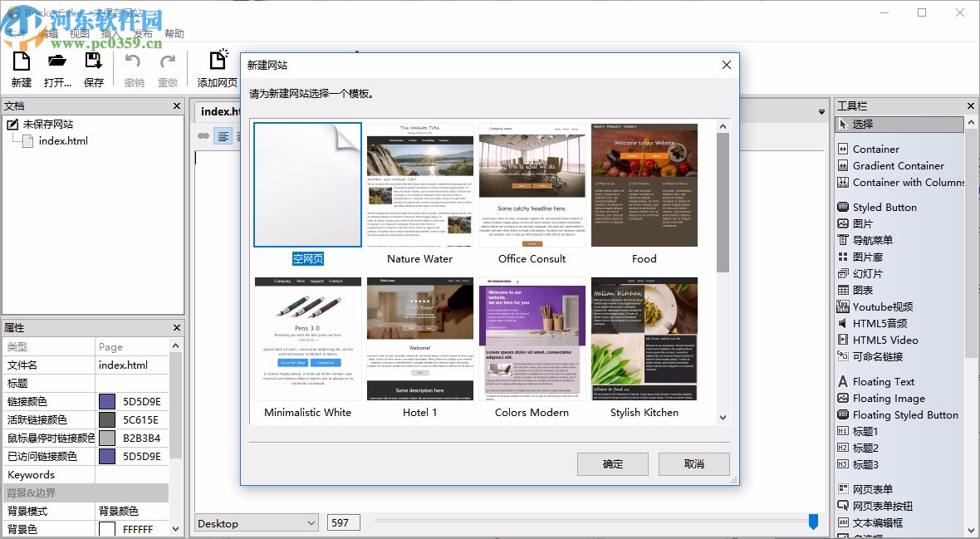The height and width of the screenshot is (539, 980).
Task: Select the Minimalistic White template
Action: pos(307,339)
